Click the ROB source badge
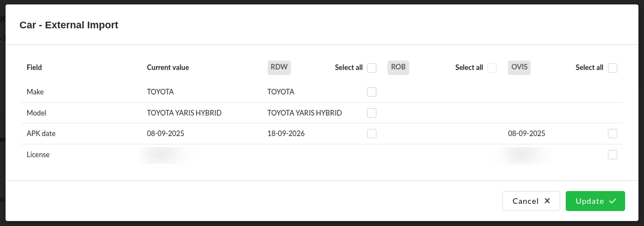This screenshot has width=644, height=226. [x=398, y=67]
